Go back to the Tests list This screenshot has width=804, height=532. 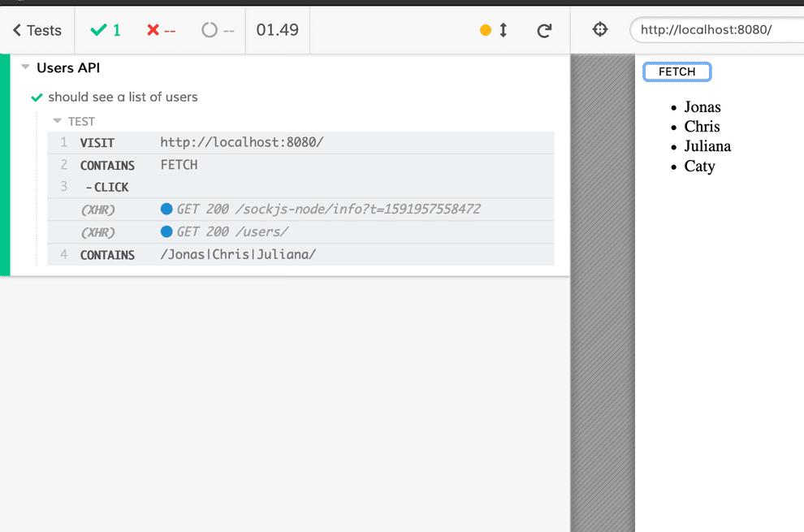point(37,31)
